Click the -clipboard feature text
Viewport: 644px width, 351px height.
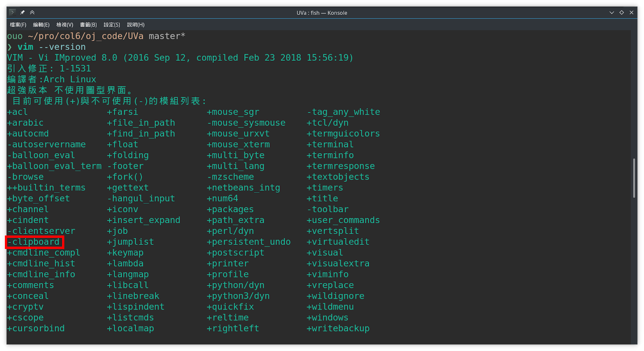(x=33, y=242)
